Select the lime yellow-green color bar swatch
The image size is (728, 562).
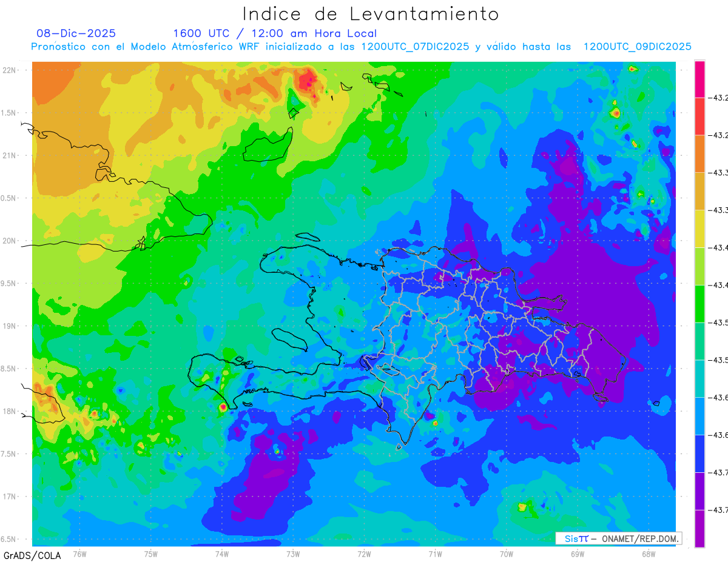point(699,266)
